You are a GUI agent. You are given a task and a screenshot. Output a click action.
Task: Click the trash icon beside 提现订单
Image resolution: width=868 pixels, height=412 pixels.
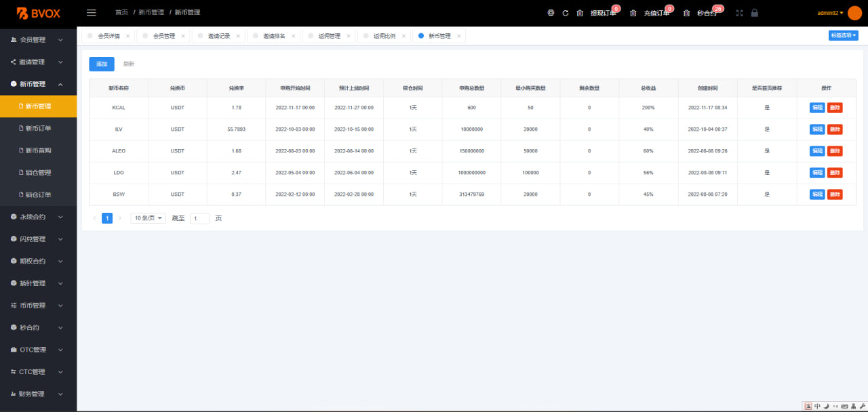(x=580, y=13)
